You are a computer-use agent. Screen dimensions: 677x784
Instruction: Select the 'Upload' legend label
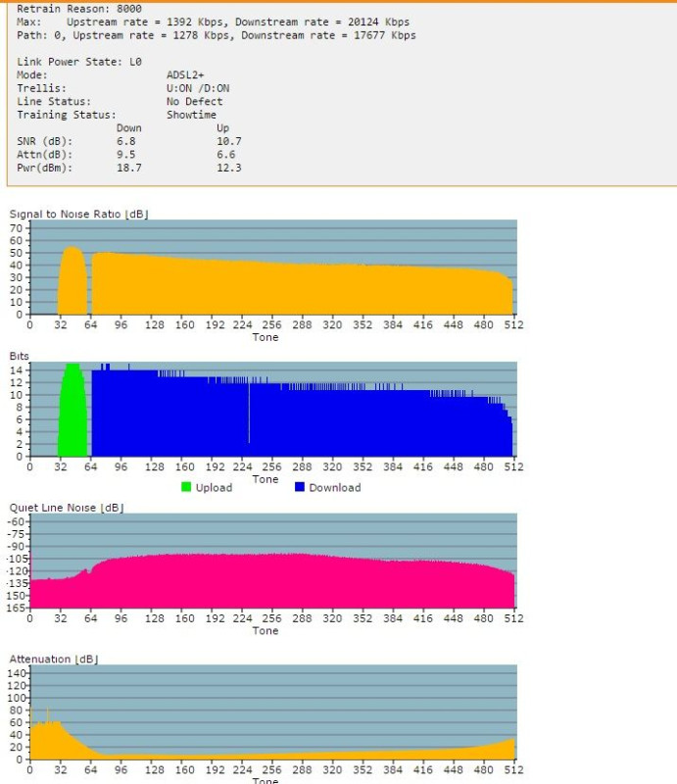(214, 487)
